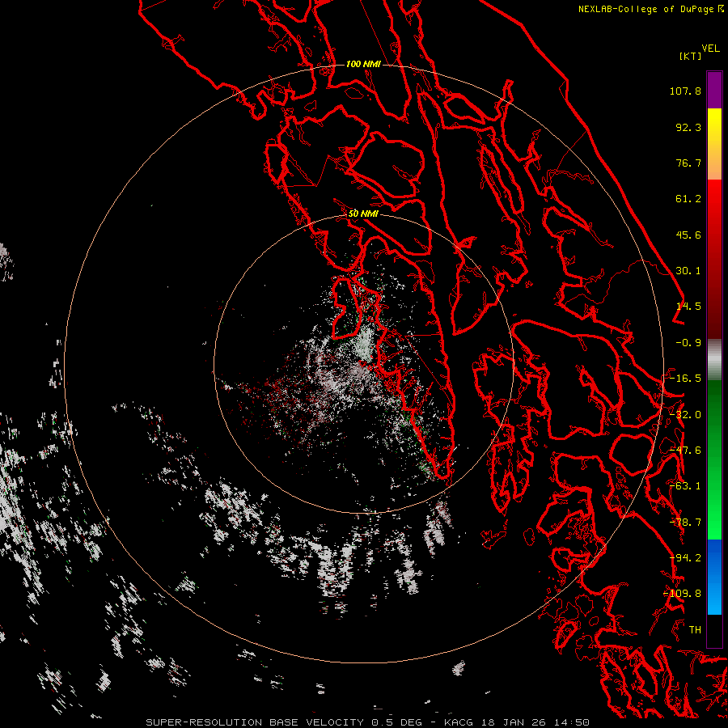Click the -109.8 legend value
The image size is (728, 728).
(x=683, y=594)
